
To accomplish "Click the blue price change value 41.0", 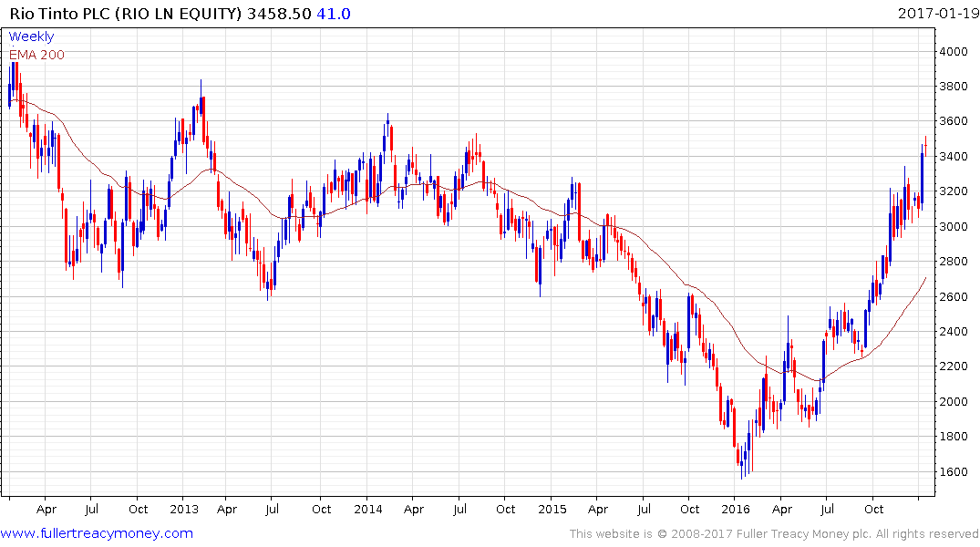I will pos(334,14).
